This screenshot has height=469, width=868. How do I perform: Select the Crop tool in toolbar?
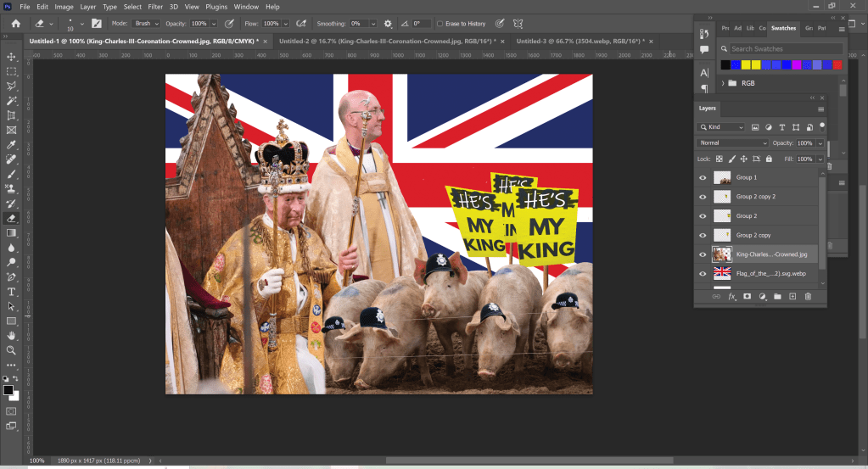(12, 115)
